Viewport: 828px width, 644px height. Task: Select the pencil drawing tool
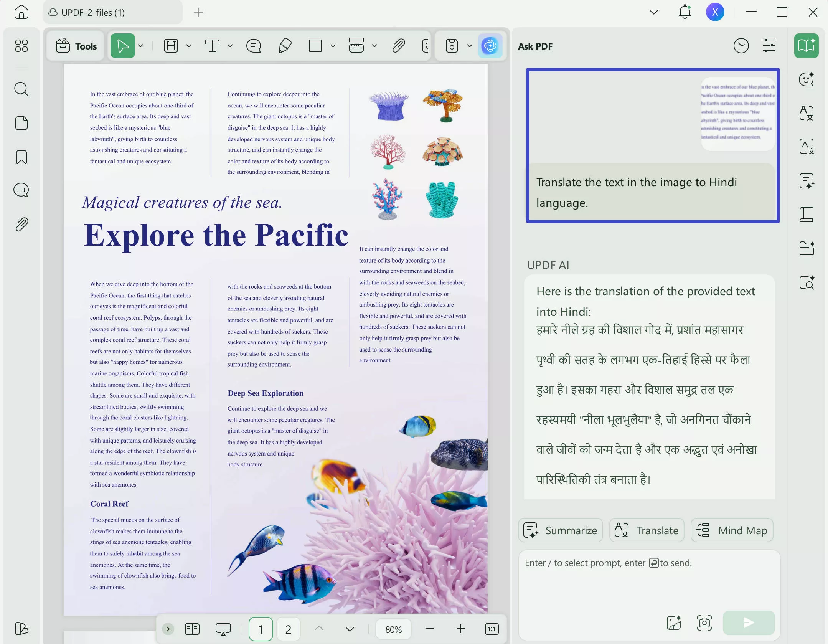pyautogui.click(x=285, y=46)
